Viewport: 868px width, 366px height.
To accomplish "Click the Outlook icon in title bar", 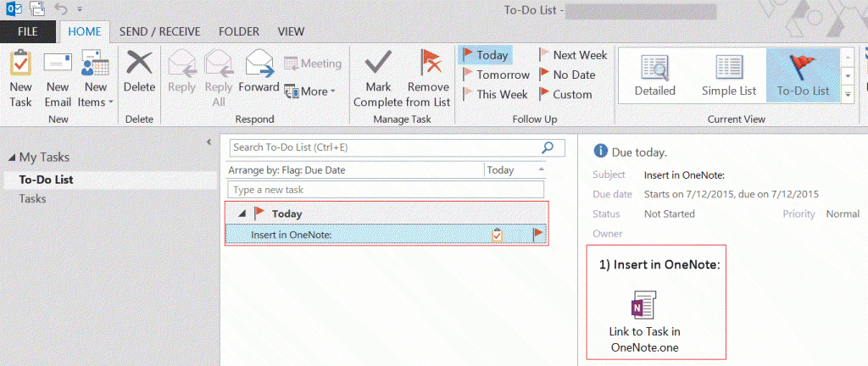I will click(x=12, y=8).
